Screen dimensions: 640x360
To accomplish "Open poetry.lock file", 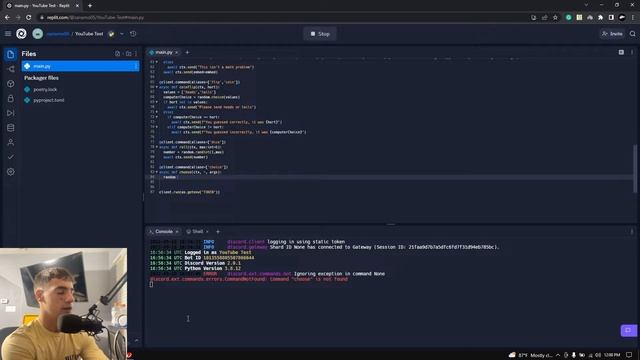I will pyautogui.click(x=45, y=89).
